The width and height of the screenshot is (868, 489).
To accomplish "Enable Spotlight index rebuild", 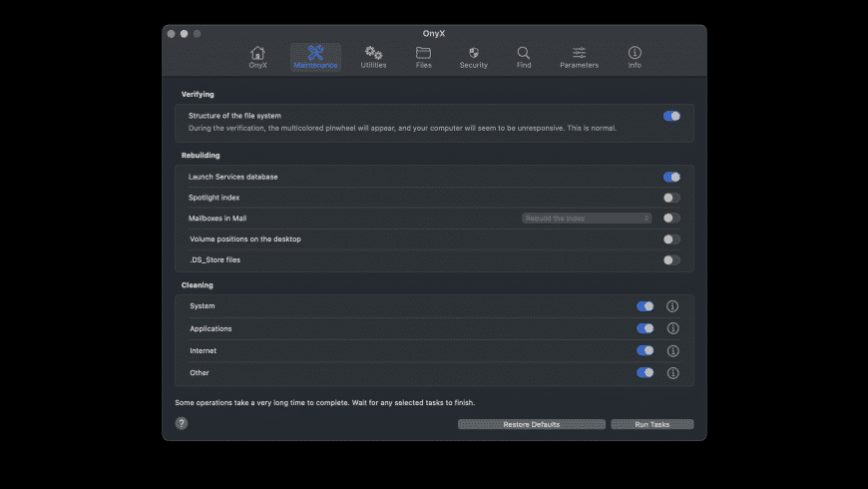I will pyautogui.click(x=671, y=198).
